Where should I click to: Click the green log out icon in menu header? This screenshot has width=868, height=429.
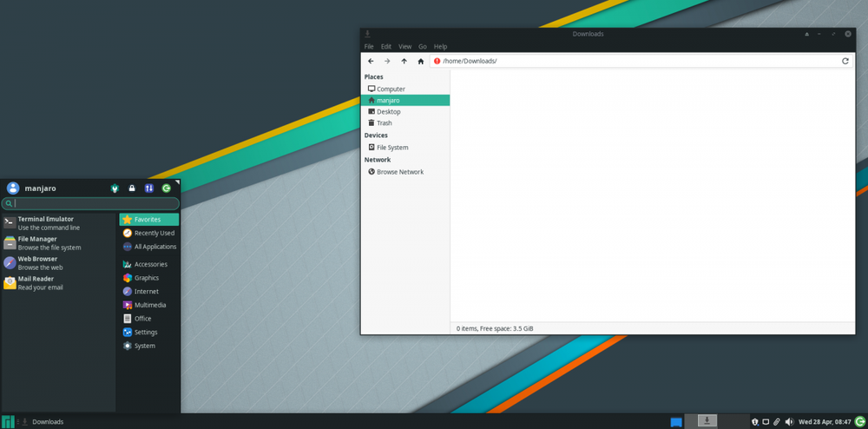[x=166, y=188]
